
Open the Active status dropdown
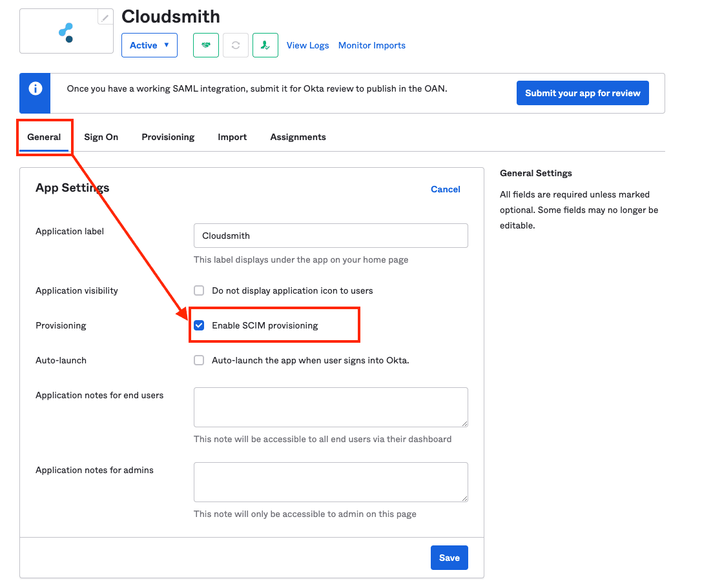(x=149, y=45)
